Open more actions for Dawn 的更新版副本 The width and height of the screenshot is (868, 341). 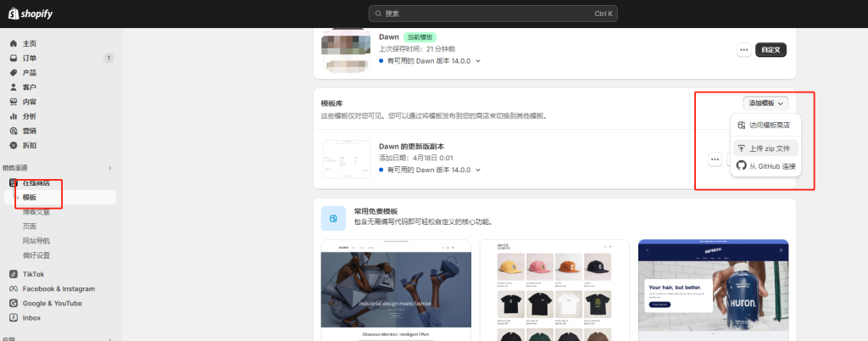pos(715,159)
